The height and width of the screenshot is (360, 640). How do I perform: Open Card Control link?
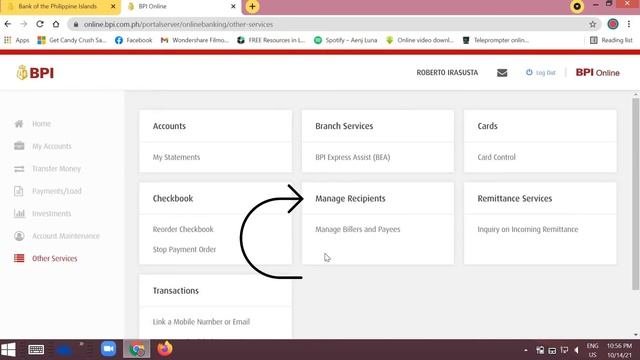coord(496,157)
